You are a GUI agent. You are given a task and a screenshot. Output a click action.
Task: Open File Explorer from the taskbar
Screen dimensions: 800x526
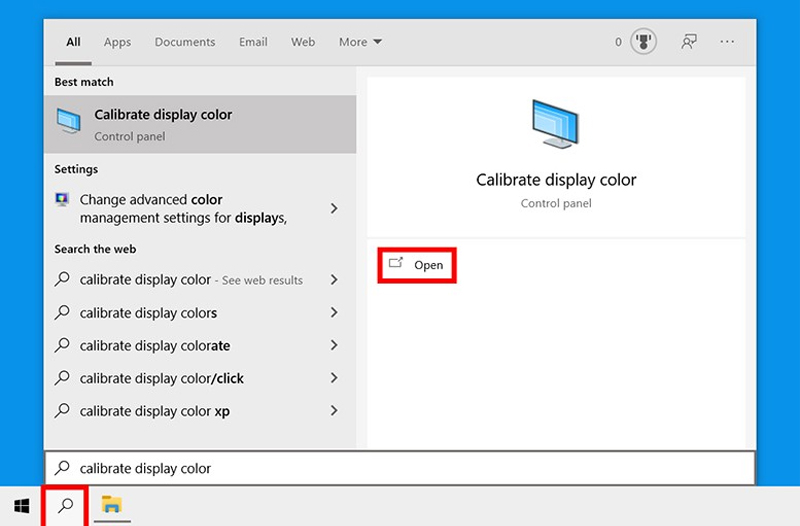pyautogui.click(x=111, y=505)
